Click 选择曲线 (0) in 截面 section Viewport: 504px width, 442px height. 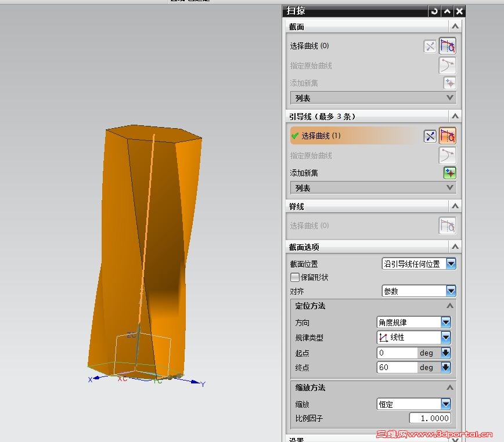[309, 46]
